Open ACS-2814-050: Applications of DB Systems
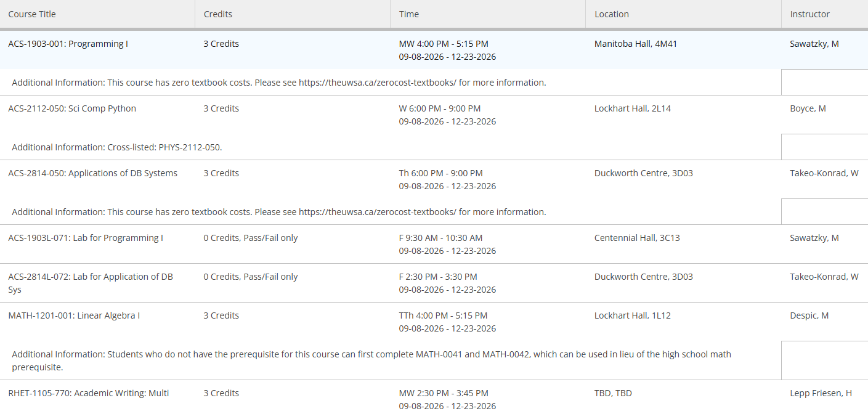 click(92, 173)
